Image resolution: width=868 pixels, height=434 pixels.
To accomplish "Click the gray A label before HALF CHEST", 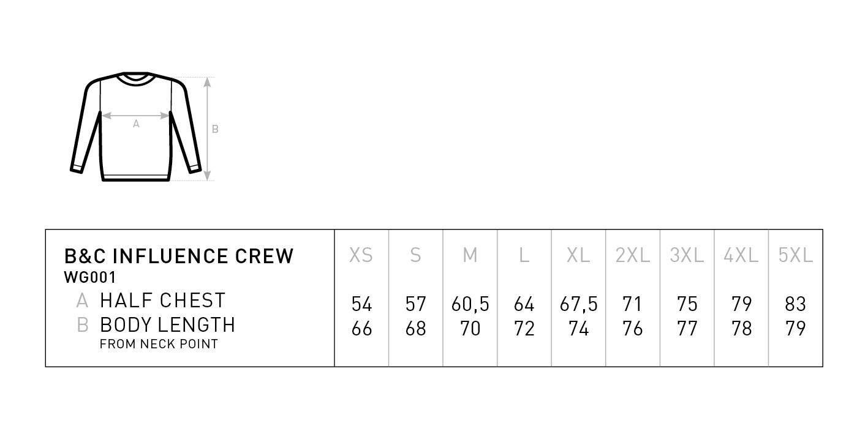I will tap(82, 301).
